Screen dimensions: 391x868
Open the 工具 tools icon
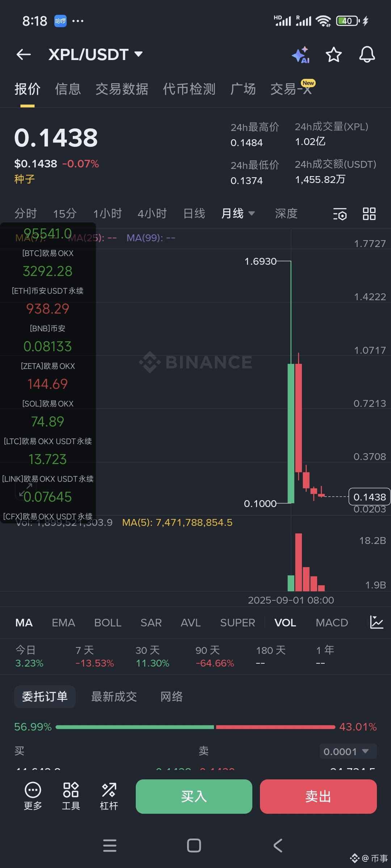(71, 796)
